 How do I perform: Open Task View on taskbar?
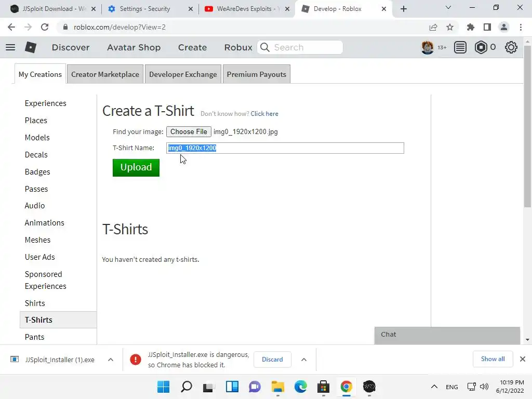(x=209, y=387)
